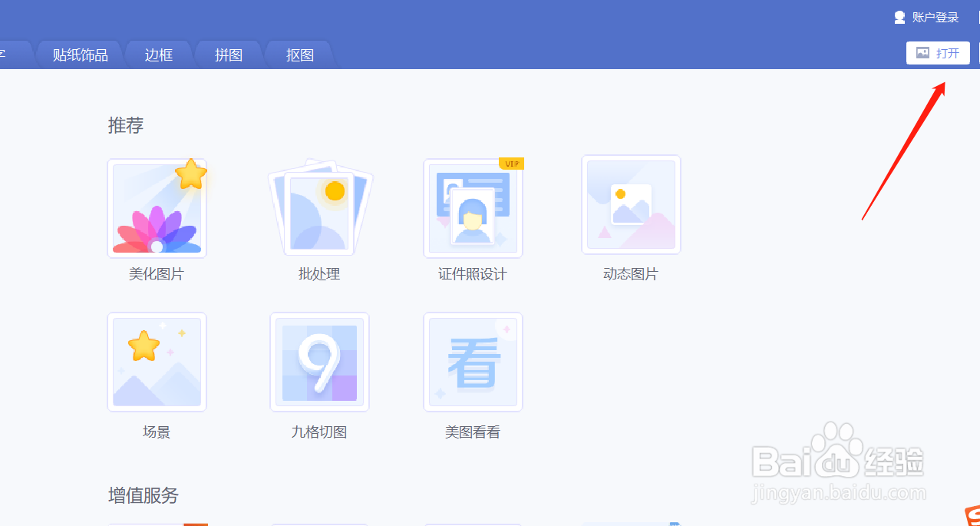Click the user avatar icon beside 账户登录
Viewport: 980px width, 526px height.
pyautogui.click(x=898, y=16)
